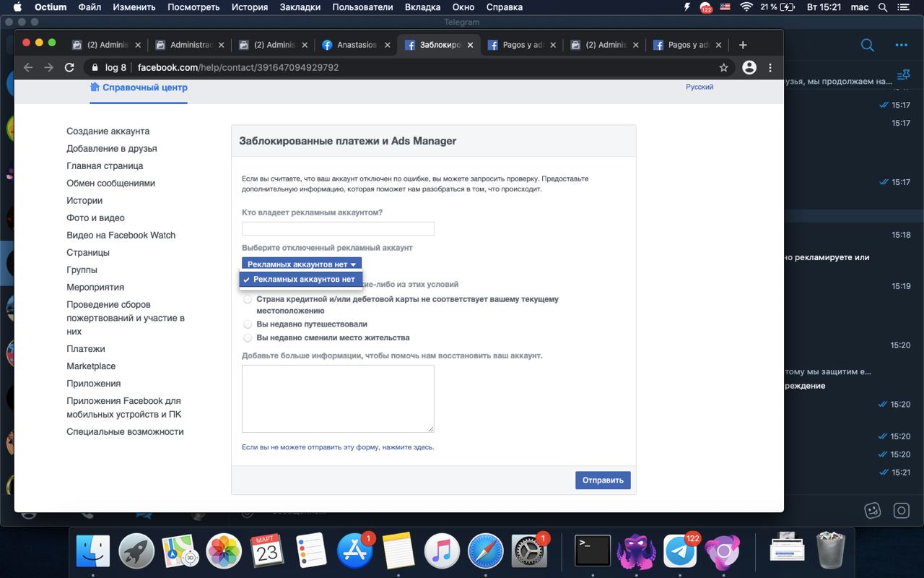The height and width of the screenshot is (578, 924).
Task: Open the 'История' menu
Action: 250,7
